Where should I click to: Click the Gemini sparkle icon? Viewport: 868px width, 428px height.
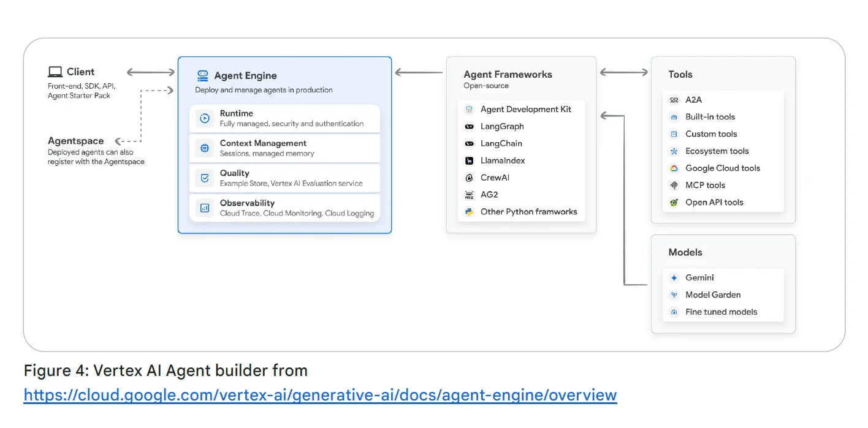pyautogui.click(x=674, y=278)
